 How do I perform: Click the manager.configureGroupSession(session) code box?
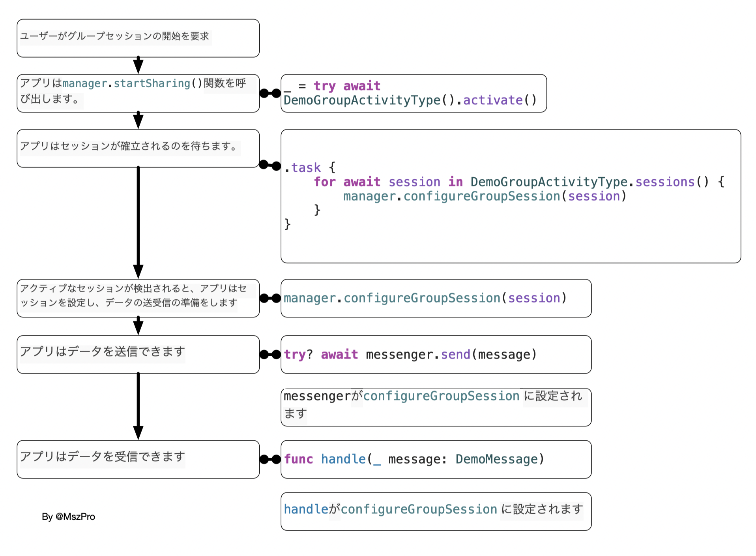[436, 298]
